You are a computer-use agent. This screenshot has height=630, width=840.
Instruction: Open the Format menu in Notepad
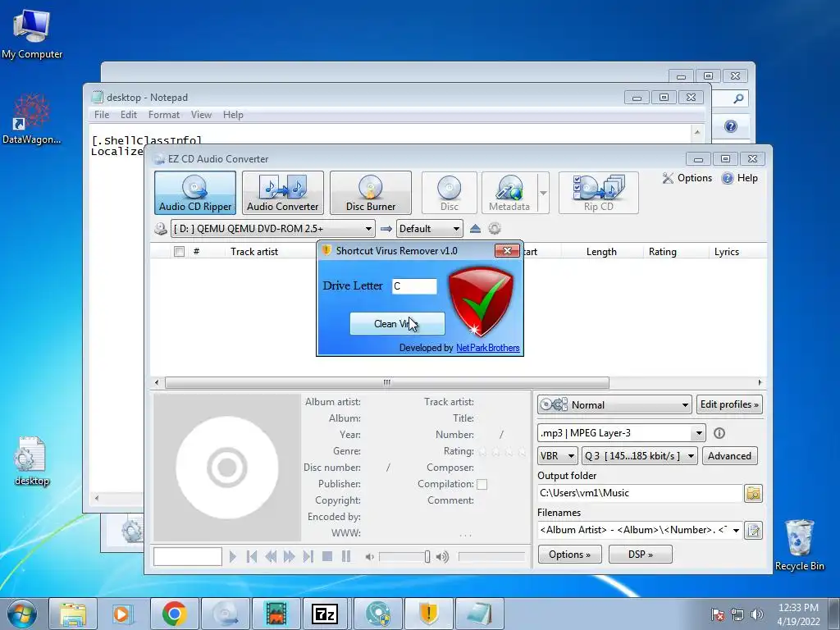tap(164, 115)
